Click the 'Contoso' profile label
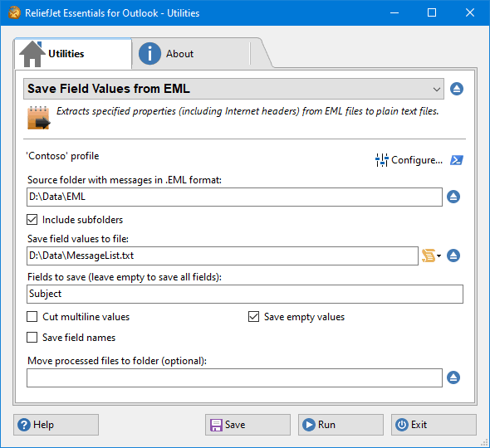 [62, 156]
